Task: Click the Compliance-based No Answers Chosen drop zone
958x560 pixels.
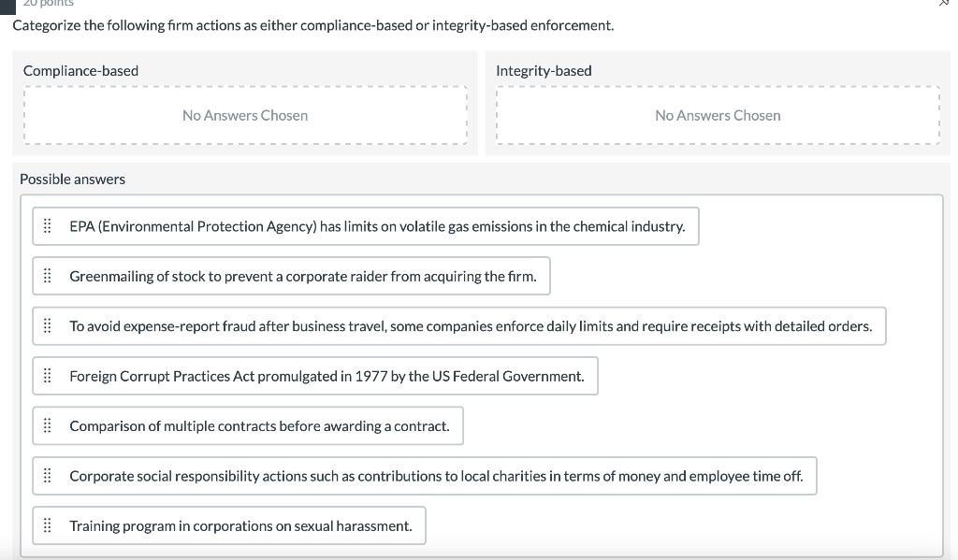Action: [x=244, y=115]
